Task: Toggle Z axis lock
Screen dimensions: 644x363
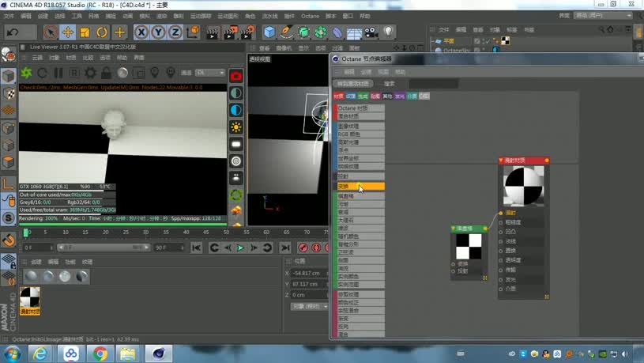Action: pos(175,32)
